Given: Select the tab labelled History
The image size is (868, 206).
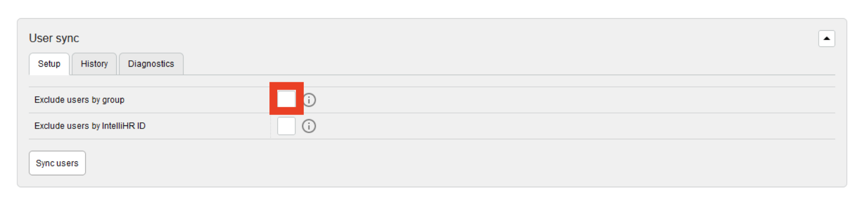Looking at the screenshot, I should (94, 64).
